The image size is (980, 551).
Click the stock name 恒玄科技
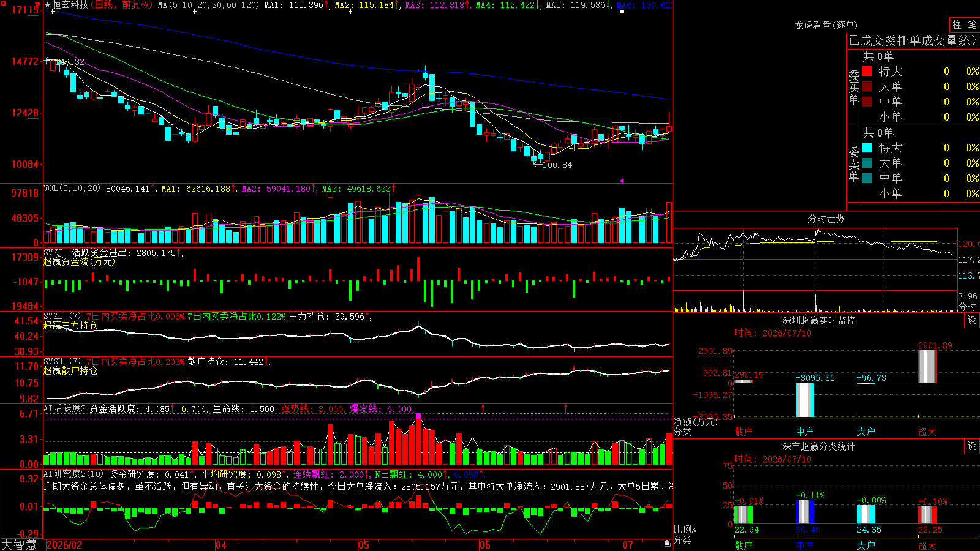tap(70, 5)
